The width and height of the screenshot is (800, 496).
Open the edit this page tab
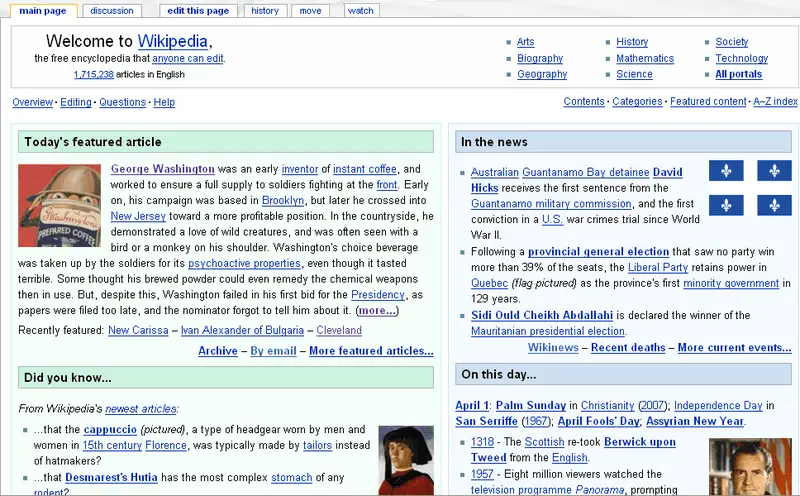[198, 11]
